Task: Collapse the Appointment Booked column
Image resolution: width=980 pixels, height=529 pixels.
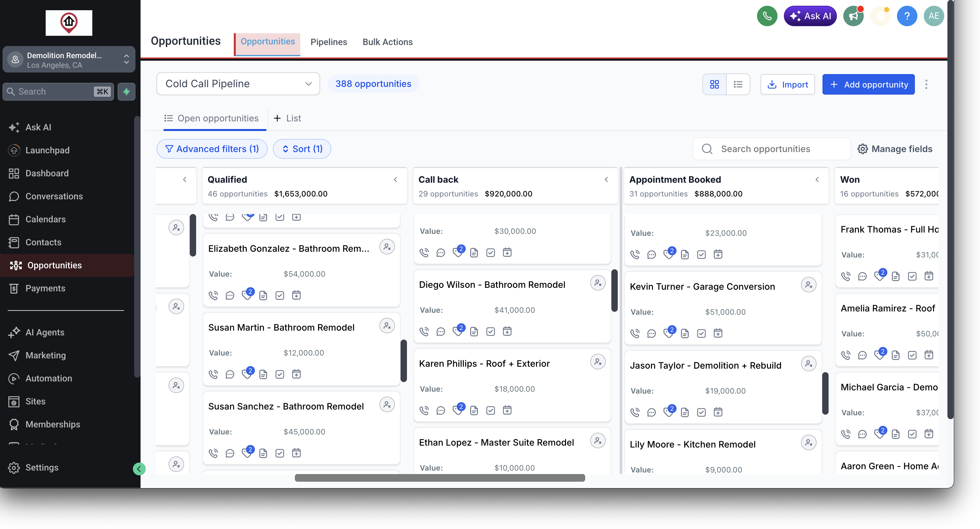Action: (x=817, y=180)
